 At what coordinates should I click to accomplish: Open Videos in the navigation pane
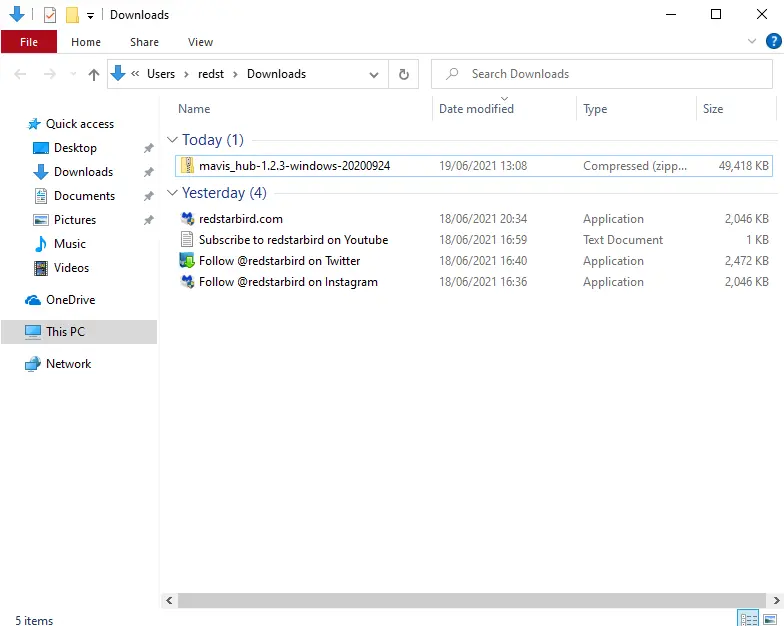(x=71, y=268)
